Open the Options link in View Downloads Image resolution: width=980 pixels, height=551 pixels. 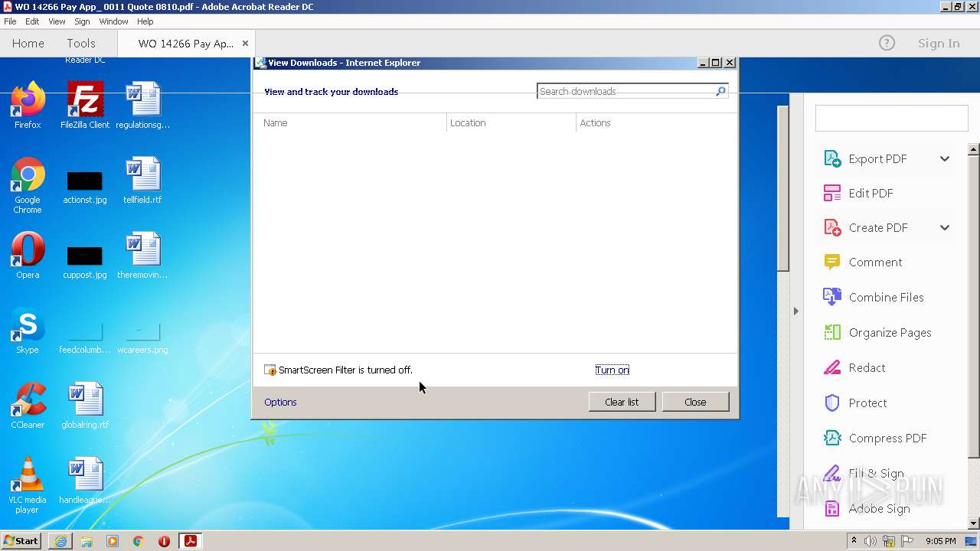click(280, 402)
